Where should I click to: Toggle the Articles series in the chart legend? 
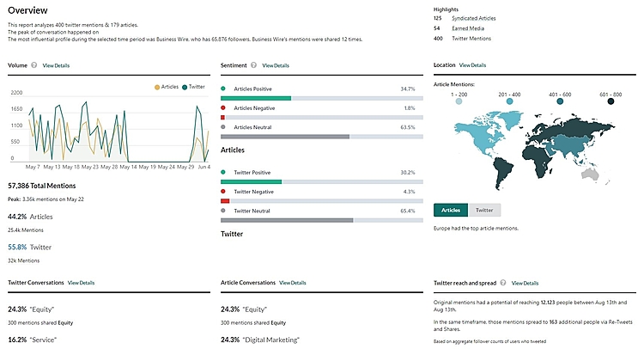pyautogui.click(x=167, y=87)
